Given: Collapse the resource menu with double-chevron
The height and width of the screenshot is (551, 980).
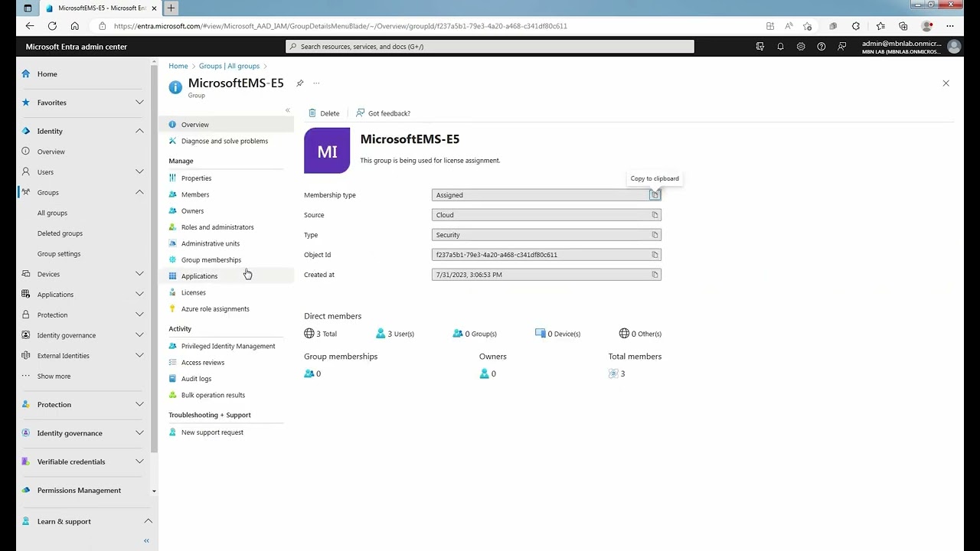Looking at the screenshot, I should click(x=288, y=110).
